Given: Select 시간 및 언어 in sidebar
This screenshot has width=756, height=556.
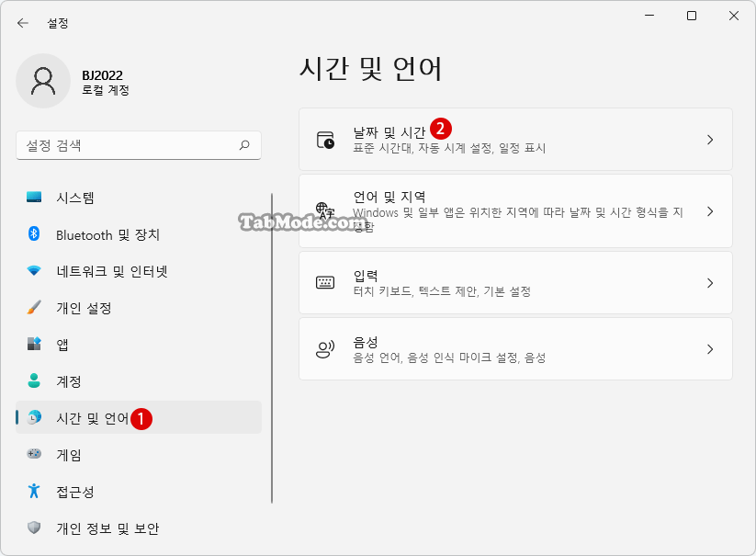Looking at the screenshot, I should [x=139, y=417].
